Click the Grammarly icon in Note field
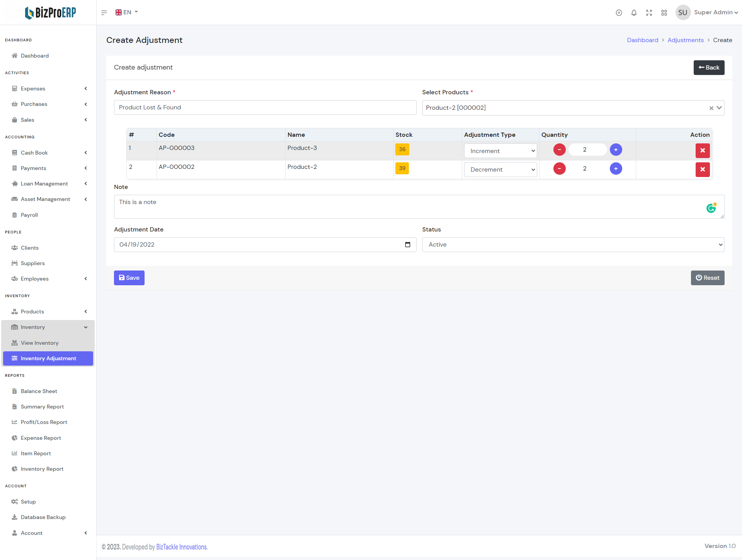 (711, 208)
